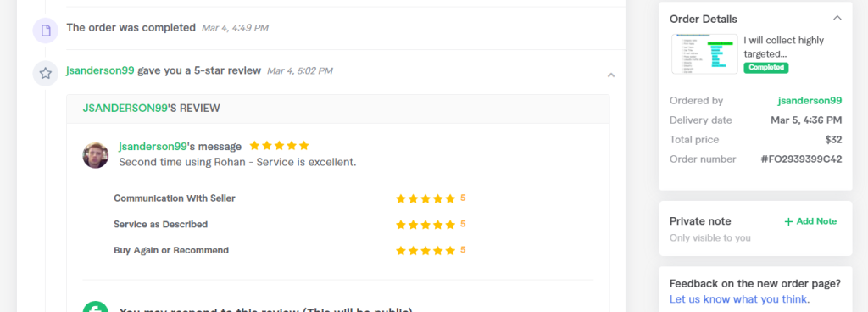Screen dimensions: 868x312
Task: Click JSANDERSON99 in the review header
Action: 125,109
